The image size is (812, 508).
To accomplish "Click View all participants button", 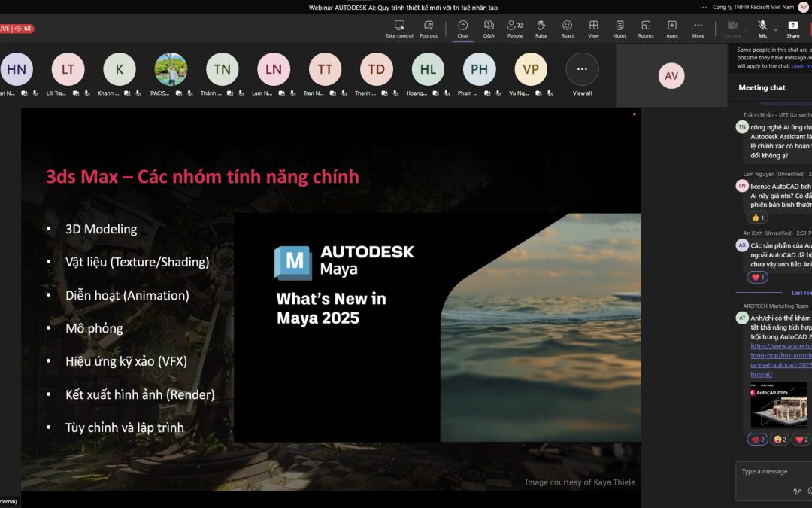I will click(582, 75).
